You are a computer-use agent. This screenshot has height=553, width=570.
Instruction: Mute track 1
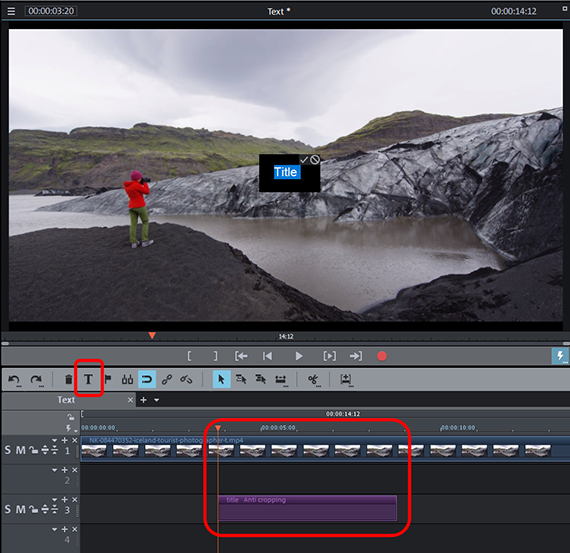click(x=20, y=450)
